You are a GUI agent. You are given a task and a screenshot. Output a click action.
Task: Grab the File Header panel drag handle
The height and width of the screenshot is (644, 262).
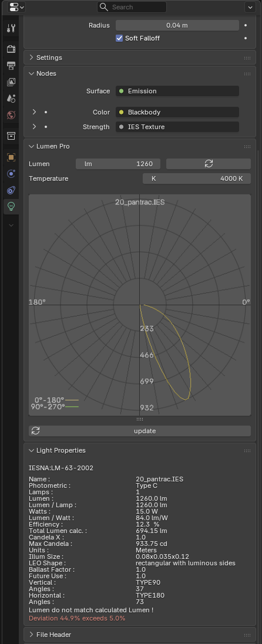click(x=247, y=635)
